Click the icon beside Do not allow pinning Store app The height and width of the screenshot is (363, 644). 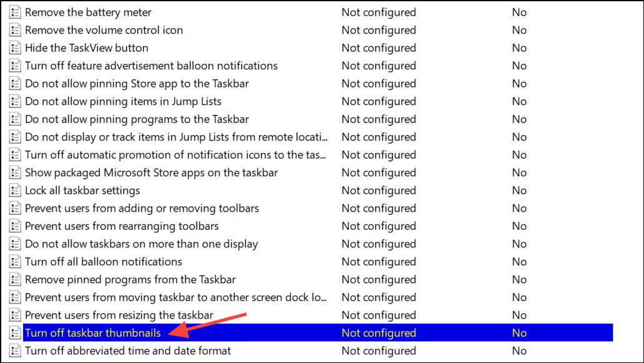tap(15, 83)
